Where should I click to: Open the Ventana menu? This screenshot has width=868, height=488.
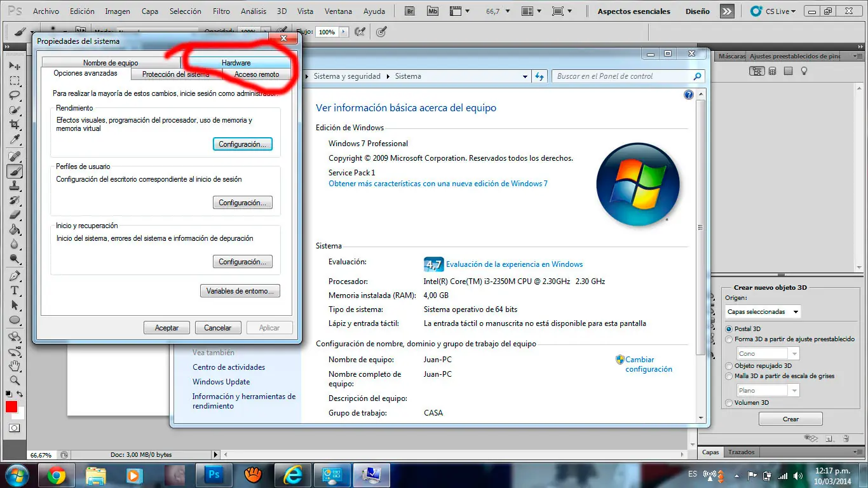click(x=338, y=11)
